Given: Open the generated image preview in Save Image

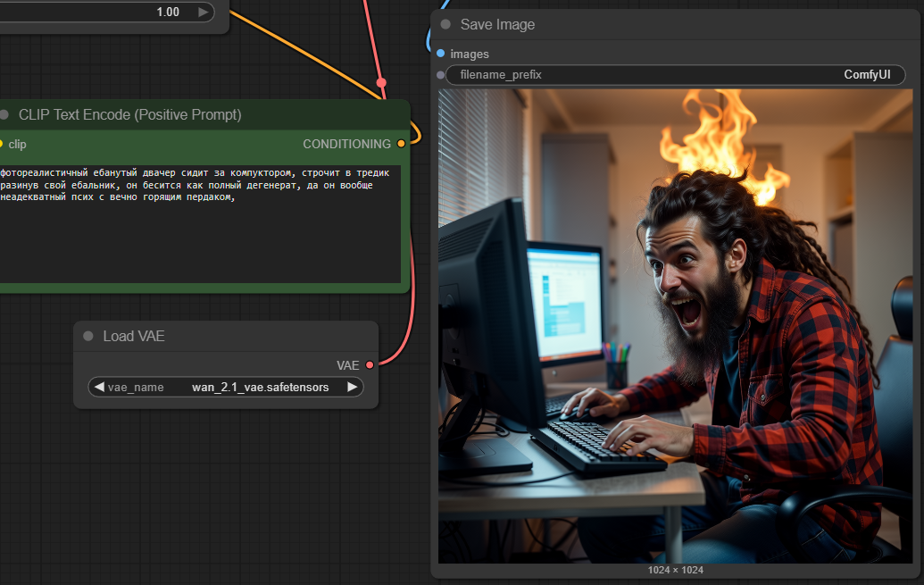Looking at the screenshot, I should (675, 326).
